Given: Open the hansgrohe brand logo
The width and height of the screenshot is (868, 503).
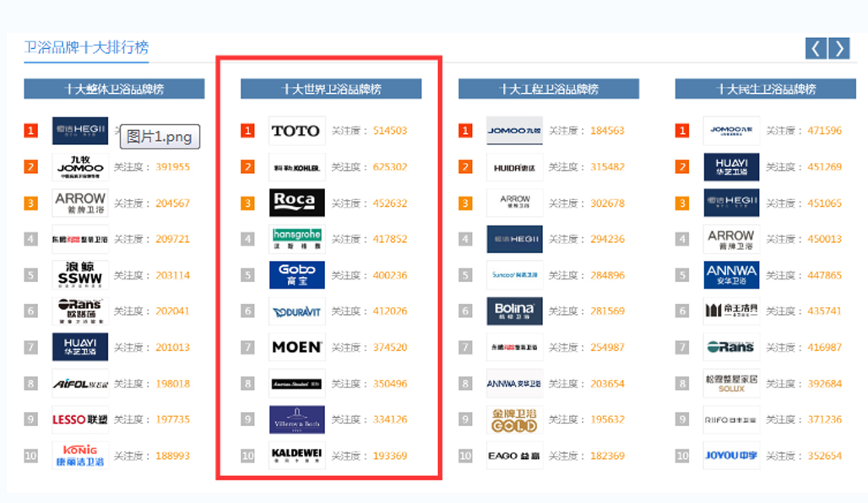Looking at the screenshot, I should (x=296, y=239).
